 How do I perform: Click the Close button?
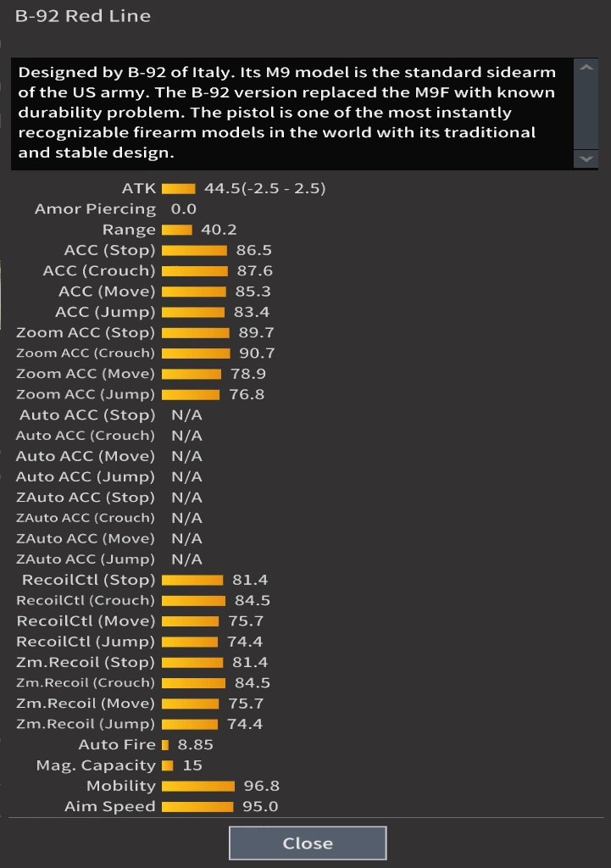308,843
